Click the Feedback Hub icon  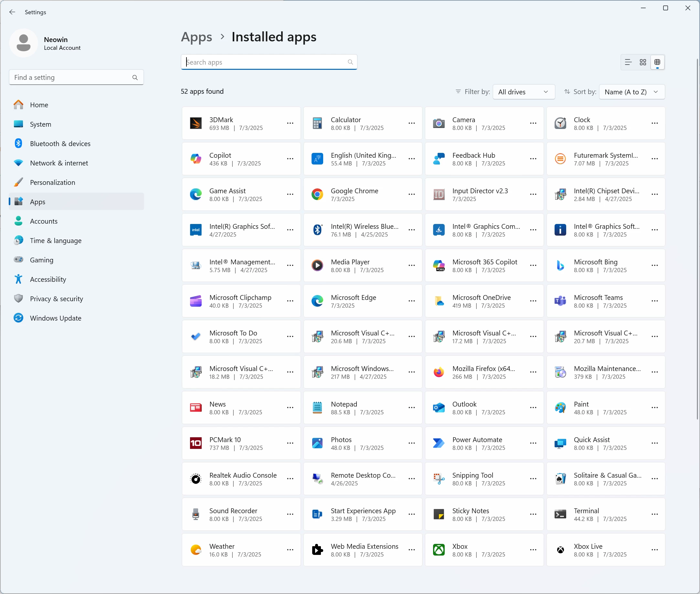[439, 159]
